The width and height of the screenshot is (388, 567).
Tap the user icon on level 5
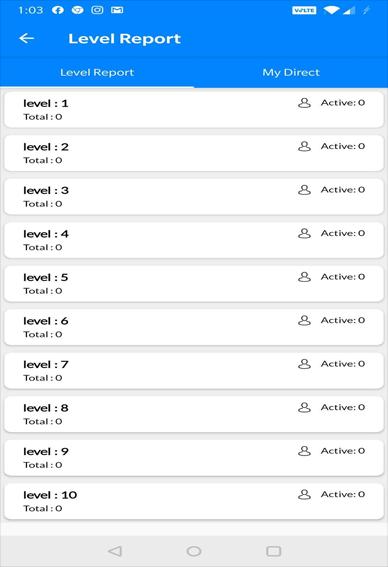(304, 277)
